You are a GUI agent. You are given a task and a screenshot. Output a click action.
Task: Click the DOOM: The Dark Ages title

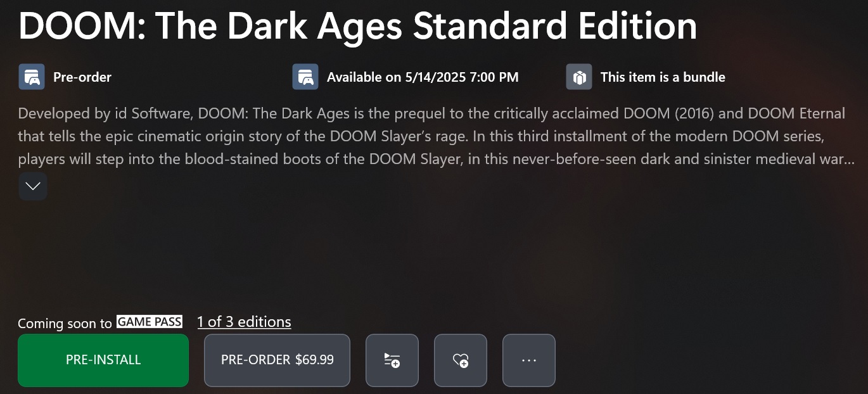pyautogui.click(x=357, y=26)
